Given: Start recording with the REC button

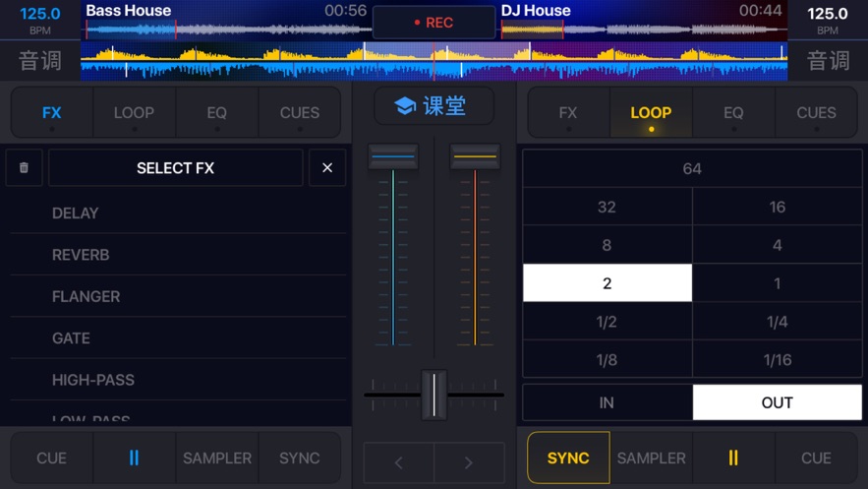Looking at the screenshot, I should (434, 22).
